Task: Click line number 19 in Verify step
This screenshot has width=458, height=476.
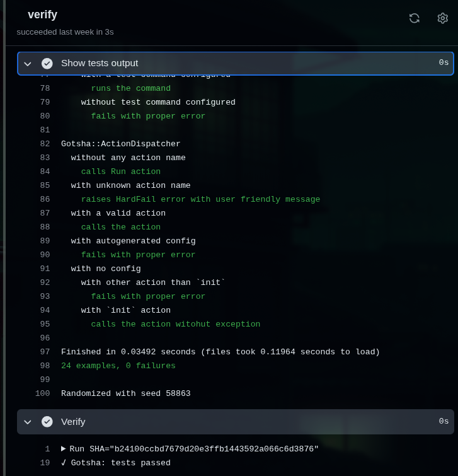Action: (45, 463)
